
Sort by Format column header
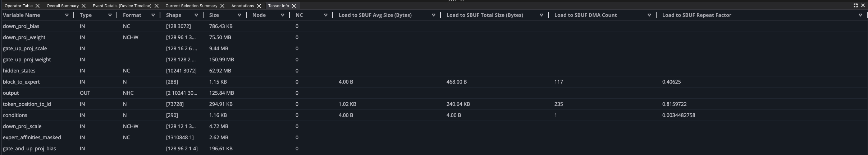coord(132,15)
